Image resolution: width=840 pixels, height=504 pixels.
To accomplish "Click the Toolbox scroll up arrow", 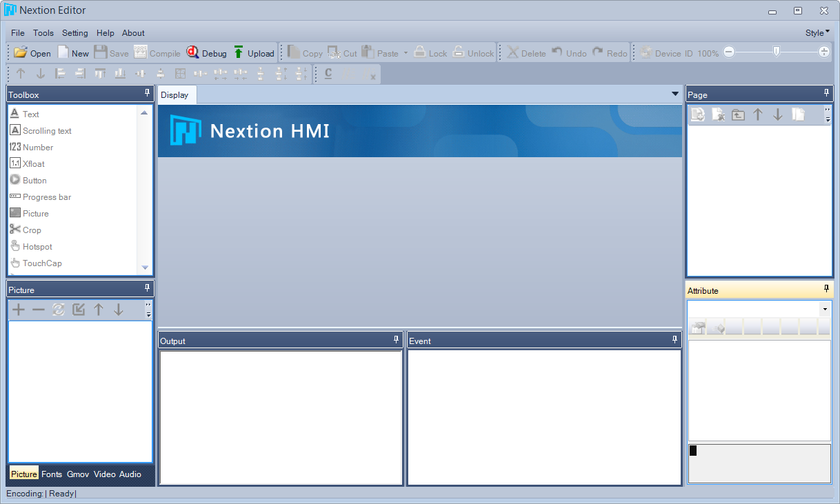I will click(x=144, y=112).
